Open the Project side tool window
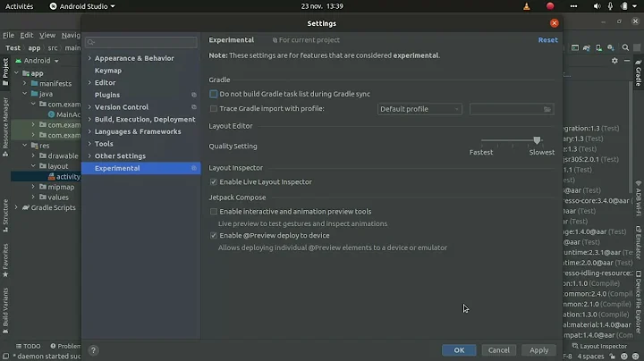The image size is (644, 361). [4, 69]
